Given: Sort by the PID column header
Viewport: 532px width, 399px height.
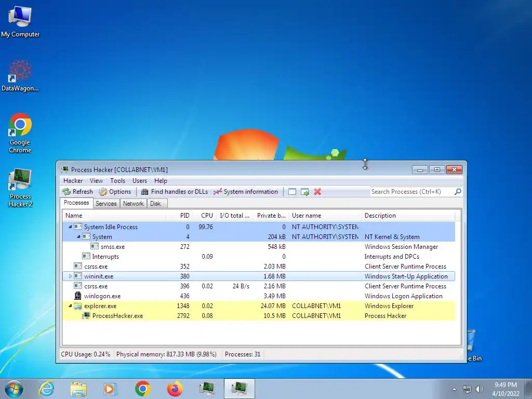Looking at the screenshot, I should [x=179, y=216].
